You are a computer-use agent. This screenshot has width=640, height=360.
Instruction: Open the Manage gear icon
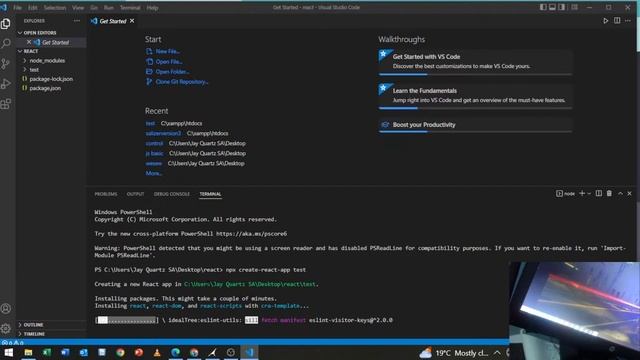pyautogui.click(x=6, y=328)
